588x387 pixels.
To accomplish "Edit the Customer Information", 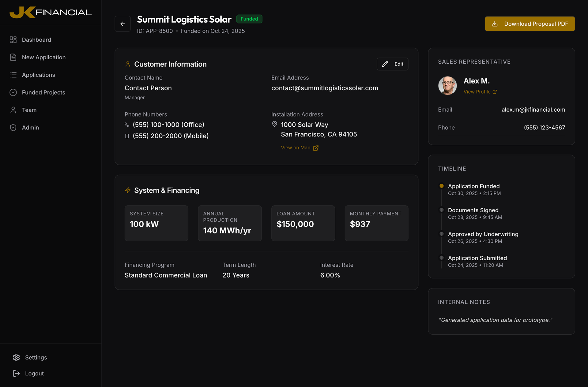I will point(392,64).
